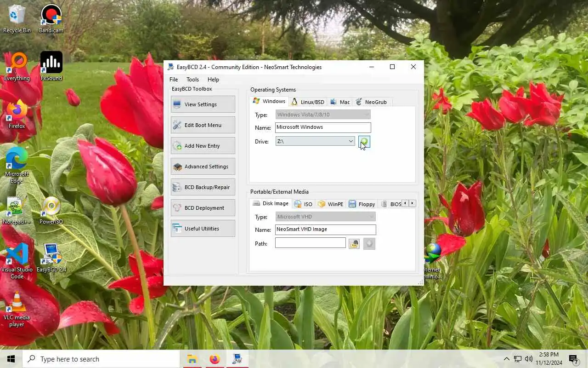This screenshot has height=368, width=588.
Task: Open File Explorer from taskbar
Action: (192, 359)
